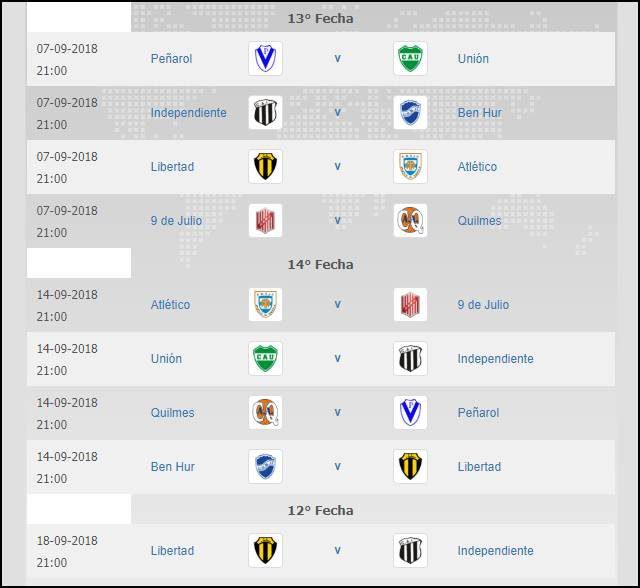Open Peñarol team link in 13° Fecha
This screenshot has height=588, width=640.
pos(171,59)
